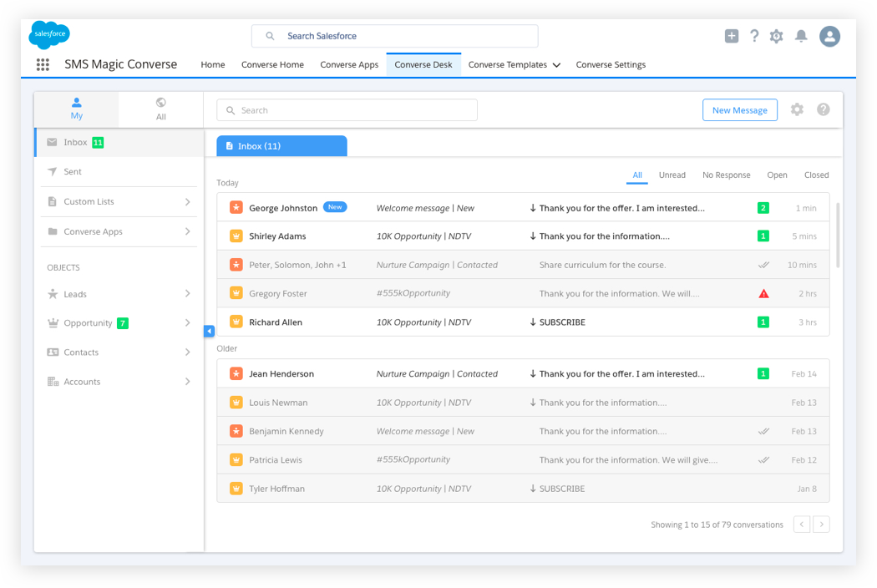Click Benjamin Kennedy's lead star icon
The height and width of the screenshot is (588, 877).
pos(236,431)
